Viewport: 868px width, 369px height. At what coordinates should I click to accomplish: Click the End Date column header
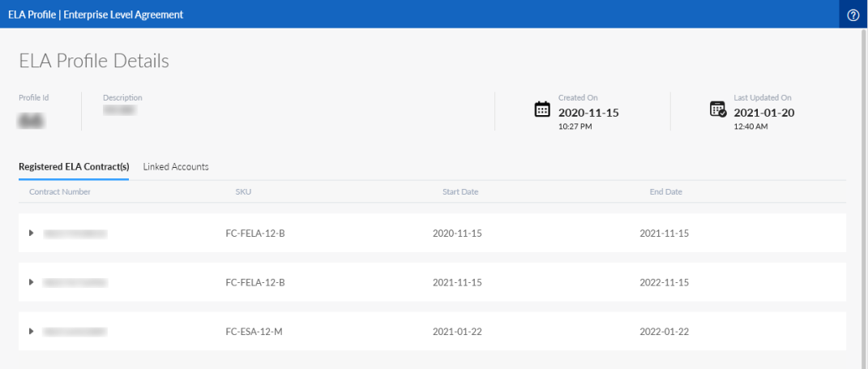(x=666, y=191)
